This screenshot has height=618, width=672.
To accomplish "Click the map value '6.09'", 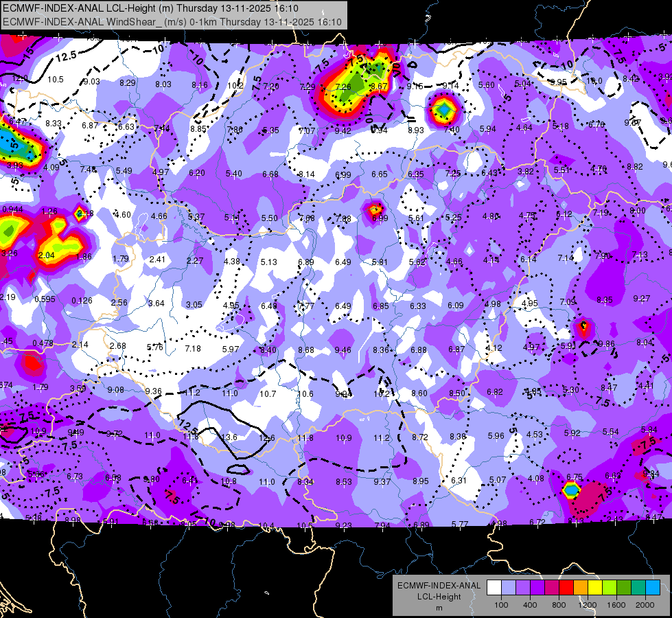I will pos(456,306).
